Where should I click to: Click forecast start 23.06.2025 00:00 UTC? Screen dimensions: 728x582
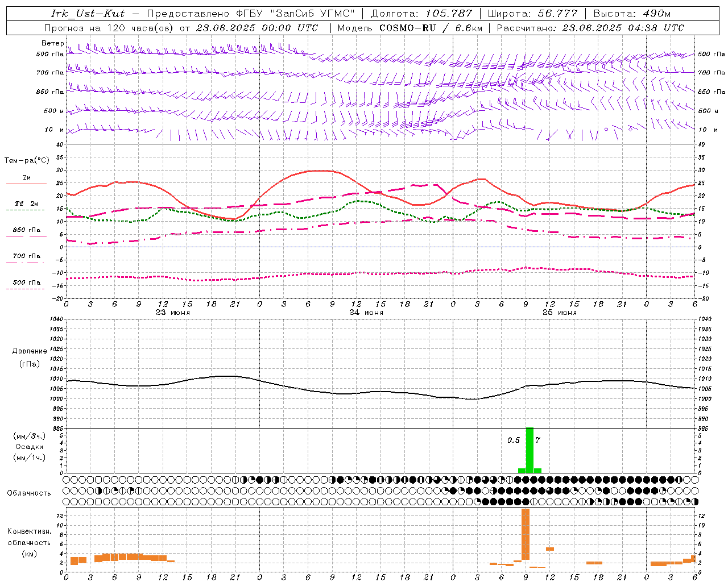(257, 28)
